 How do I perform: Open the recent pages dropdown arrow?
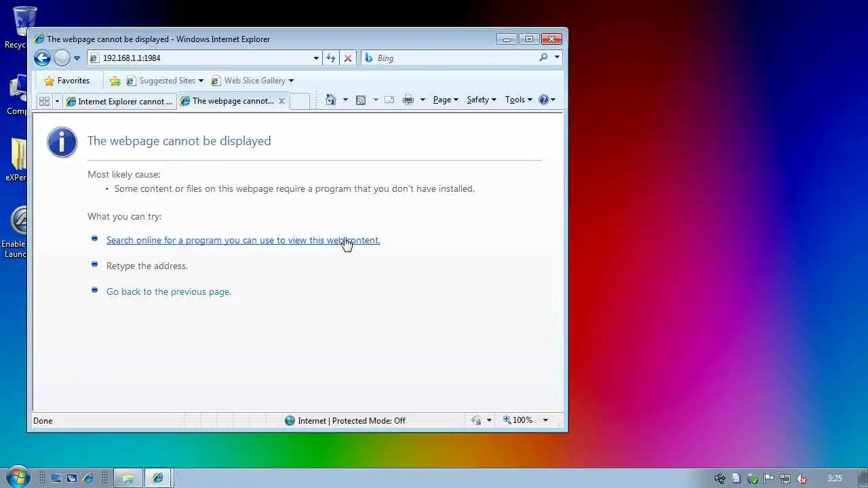pyautogui.click(x=77, y=58)
